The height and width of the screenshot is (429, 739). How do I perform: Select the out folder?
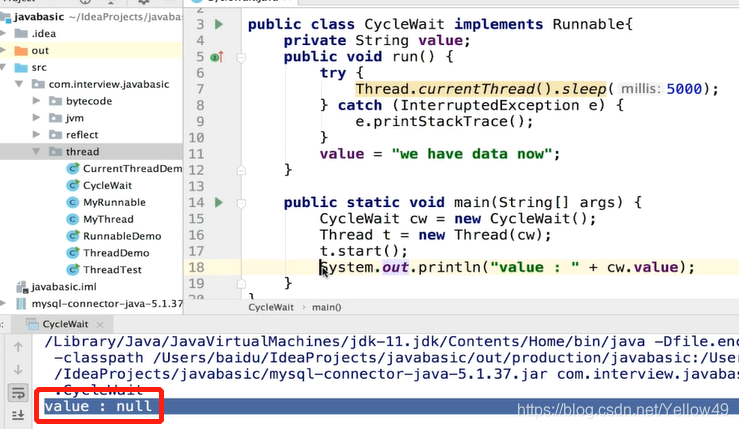coord(40,50)
